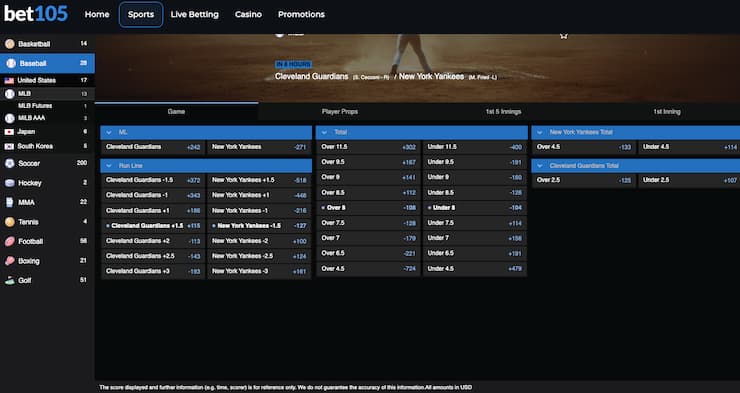Select Over 7.5 total
This screenshot has height=393, width=740.
coord(369,223)
